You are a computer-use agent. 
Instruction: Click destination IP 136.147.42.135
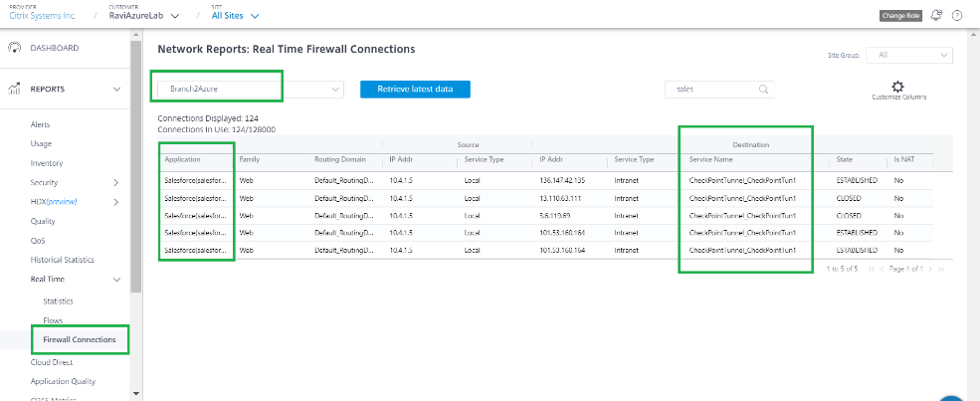coord(562,180)
